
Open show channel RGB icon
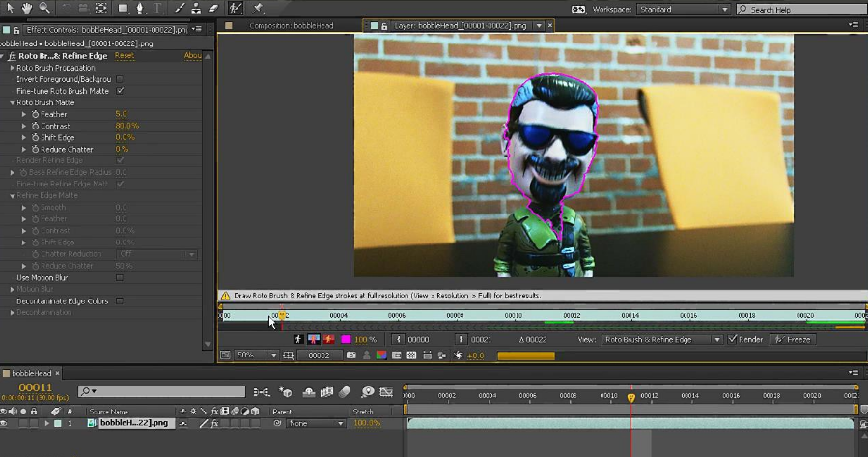pyautogui.click(x=381, y=356)
